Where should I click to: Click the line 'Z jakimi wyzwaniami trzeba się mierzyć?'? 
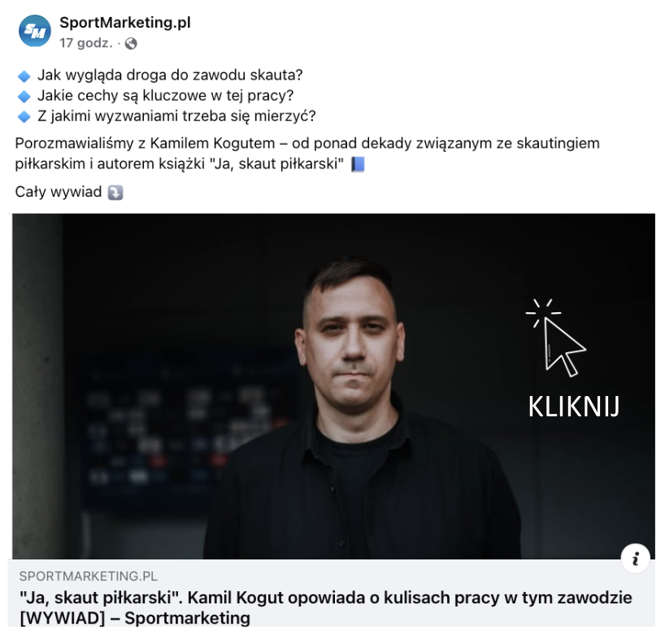(177, 115)
